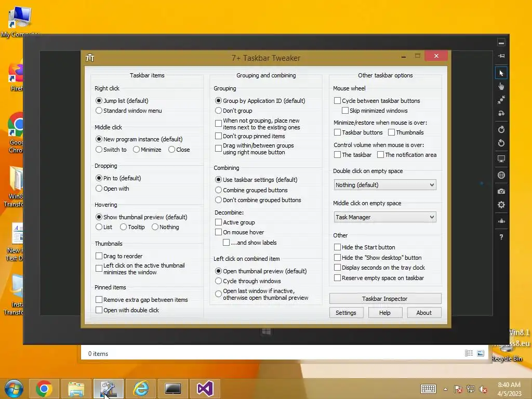The width and height of the screenshot is (532, 399).
Task: Enable Remove extra gap between items
Action: pos(142,300)
